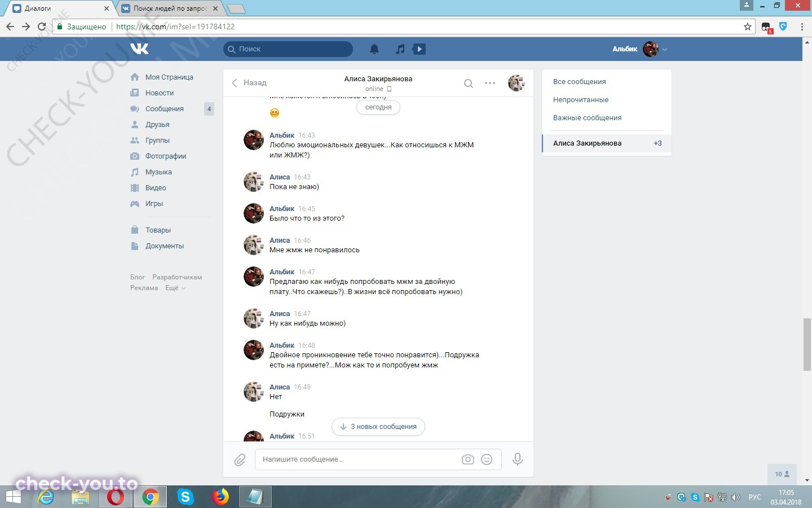
Task: Switch to the Диалоги browser tab
Action: coord(60,8)
